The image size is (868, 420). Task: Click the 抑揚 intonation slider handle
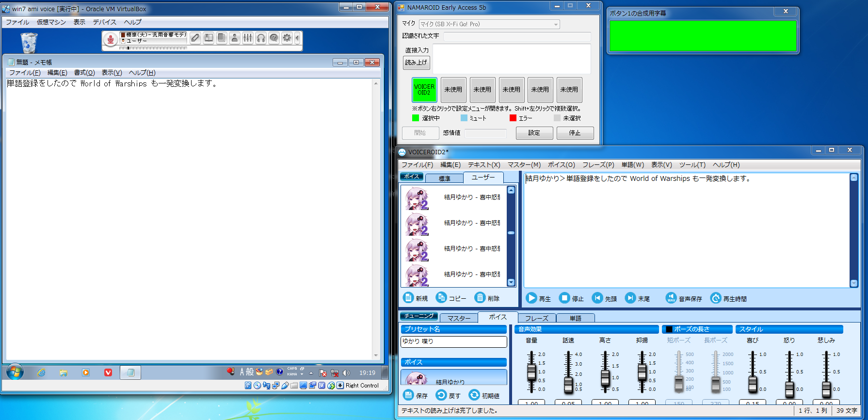[x=642, y=372]
